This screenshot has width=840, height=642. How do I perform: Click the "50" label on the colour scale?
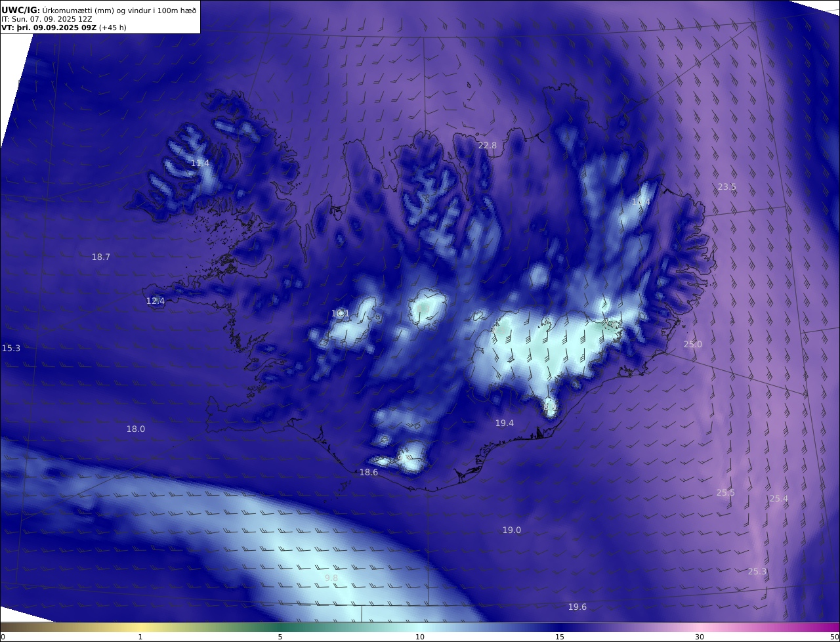click(x=835, y=637)
